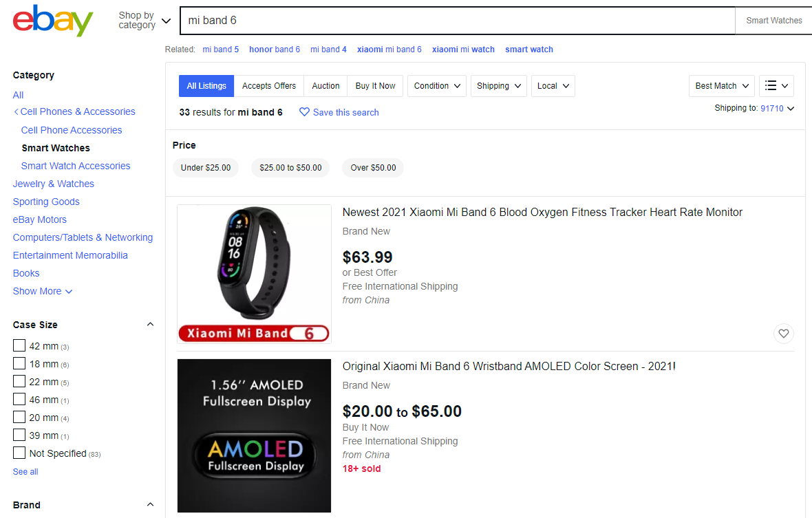Enable the Not Specified case size filter
This screenshot has width=812, height=518.
point(19,453)
